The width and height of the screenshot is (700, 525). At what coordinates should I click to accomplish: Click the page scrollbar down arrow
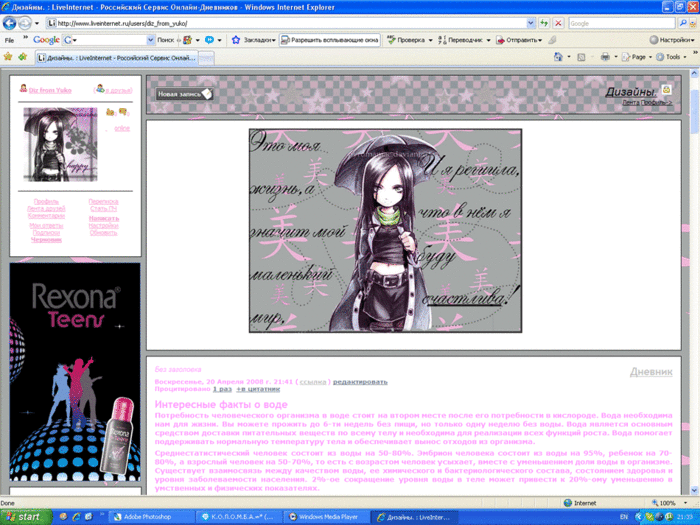click(x=695, y=490)
